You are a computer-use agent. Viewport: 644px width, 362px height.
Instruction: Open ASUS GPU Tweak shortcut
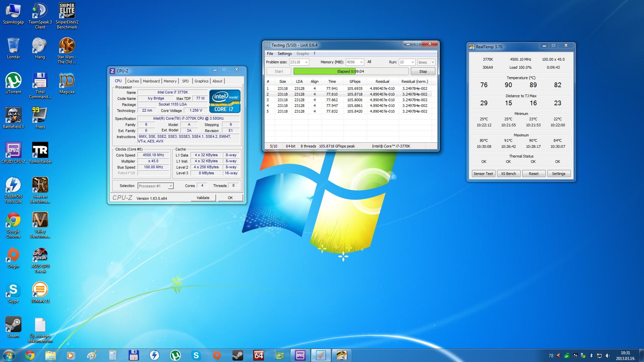40,255
